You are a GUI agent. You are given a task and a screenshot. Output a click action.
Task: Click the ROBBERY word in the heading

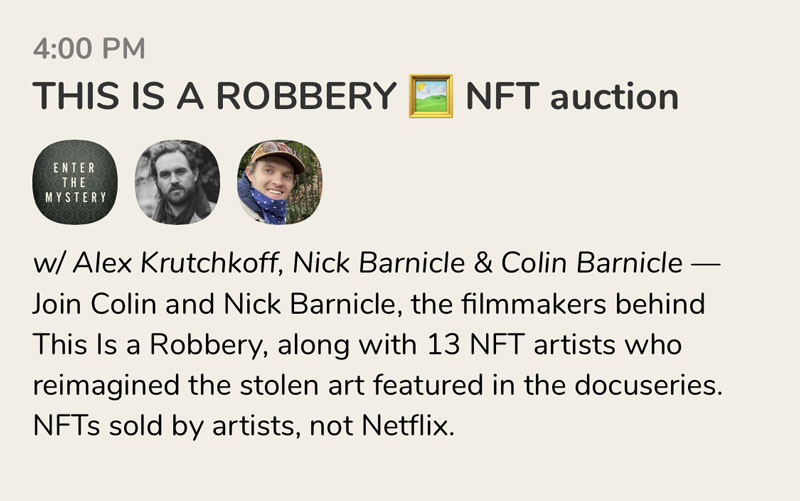306,96
